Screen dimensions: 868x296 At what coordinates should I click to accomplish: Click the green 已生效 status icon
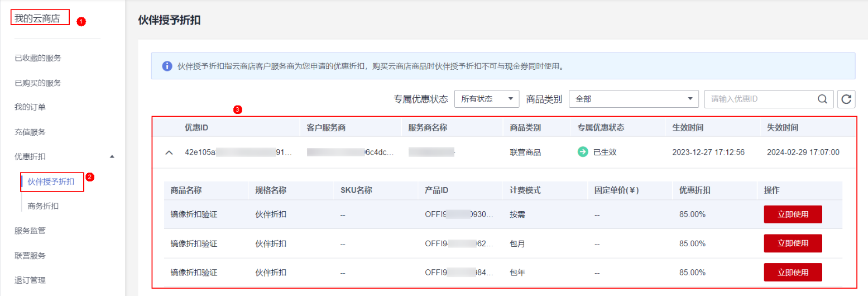coord(583,152)
